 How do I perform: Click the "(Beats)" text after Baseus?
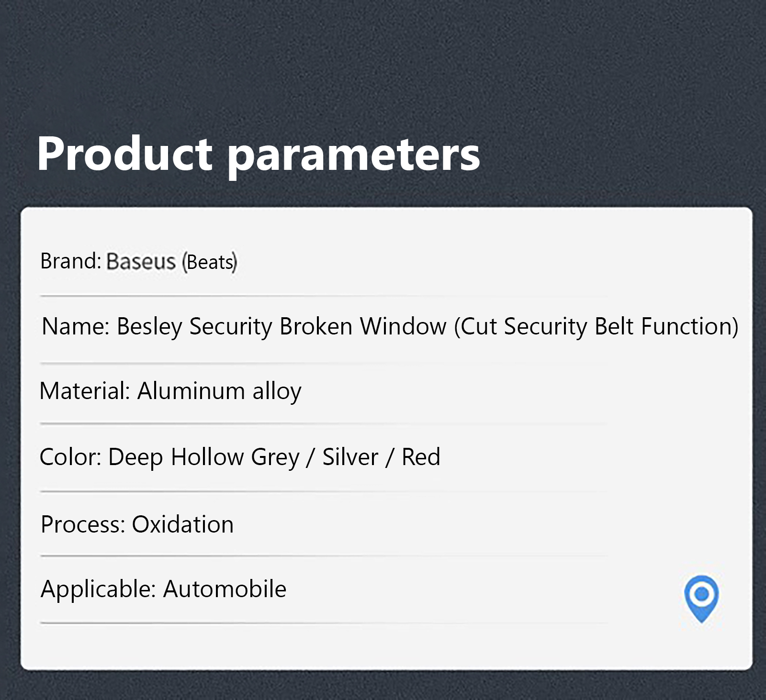click(209, 262)
